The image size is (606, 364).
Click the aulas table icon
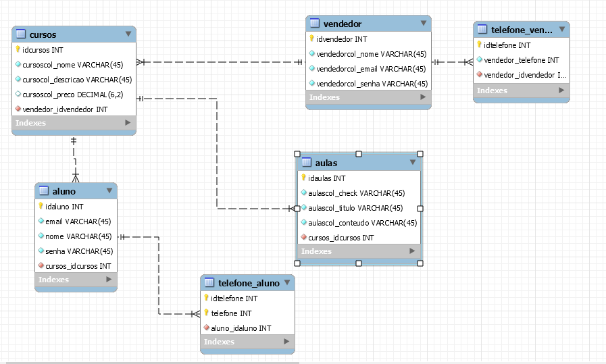click(x=306, y=163)
